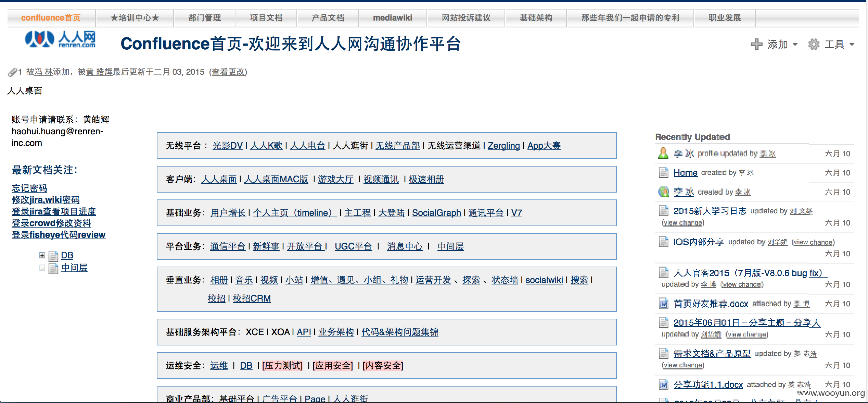Open the 修改jira,wiki密码 link
Image resolution: width=868 pixels, height=403 pixels.
46,200
